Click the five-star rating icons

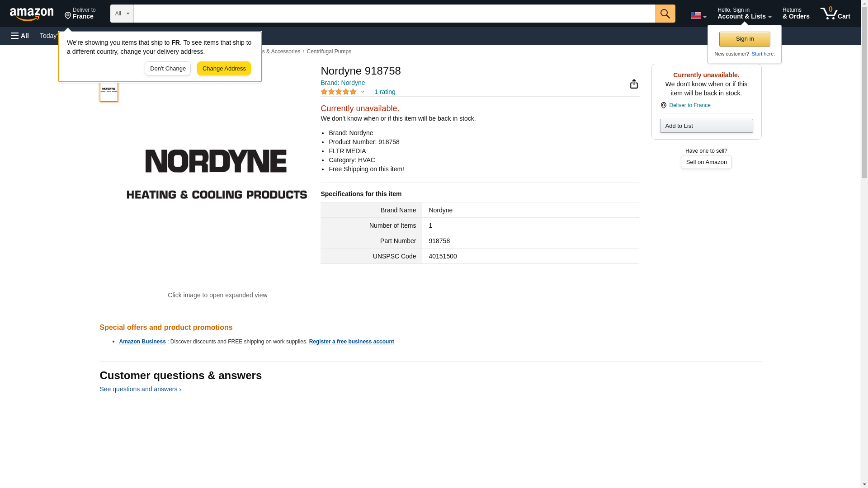pos(339,92)
